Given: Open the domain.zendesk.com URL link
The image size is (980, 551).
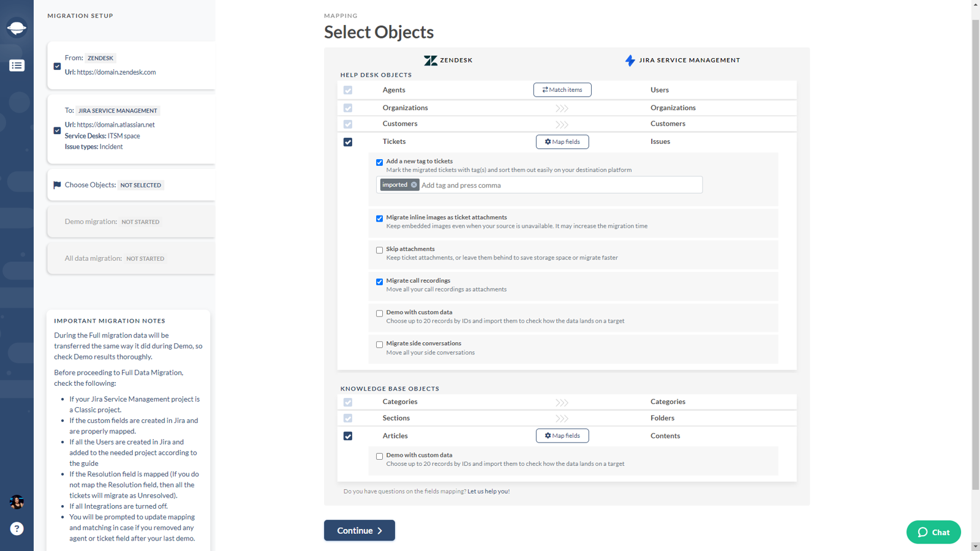Looking at the screenshot, I should 116,72.
